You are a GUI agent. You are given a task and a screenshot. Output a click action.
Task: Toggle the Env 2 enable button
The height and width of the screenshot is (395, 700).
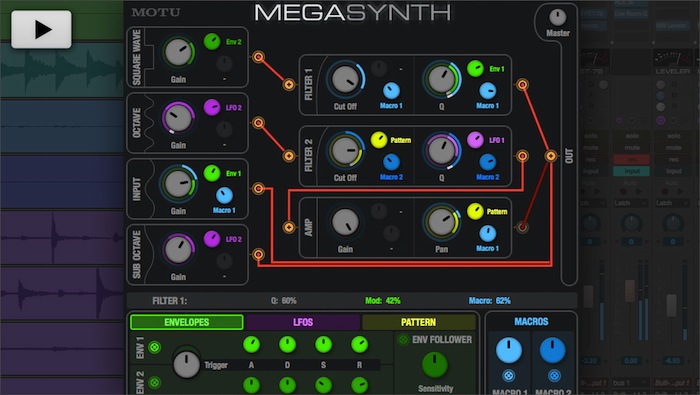[154, 383]
